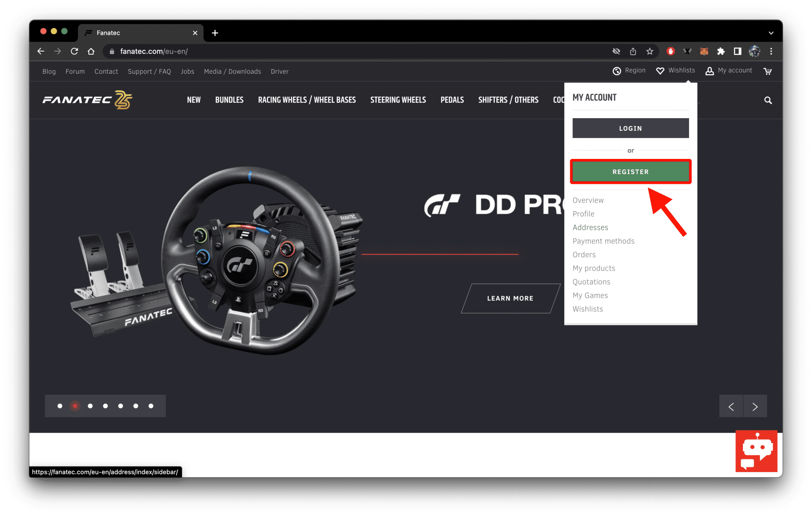Click the Fanatec 25th anniversary logo

click(86, 100)
